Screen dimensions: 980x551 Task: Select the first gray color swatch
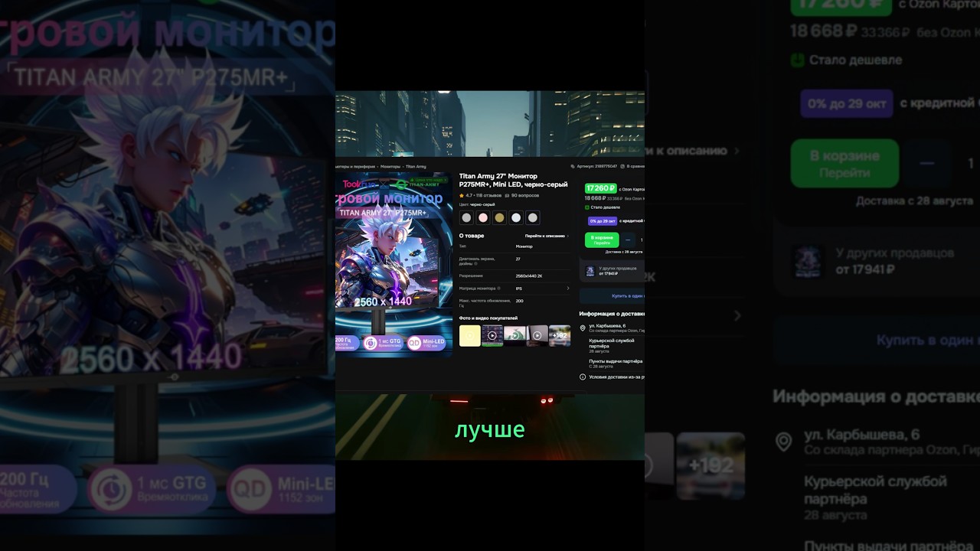coord(466,217)
